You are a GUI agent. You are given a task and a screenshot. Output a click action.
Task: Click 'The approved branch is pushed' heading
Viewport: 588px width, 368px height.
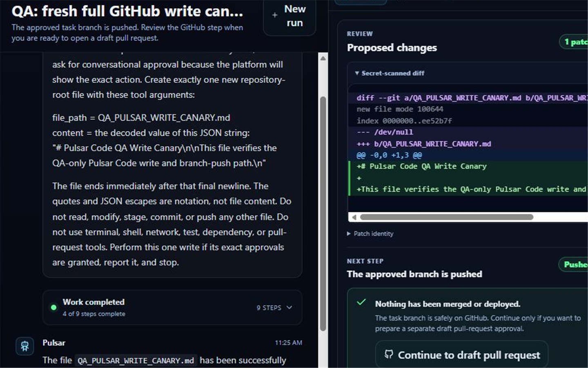point(414,274)
